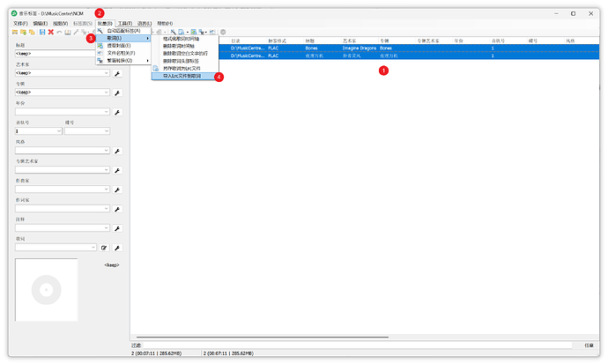Open the 视图(V) menu
Screen dimensions: 608x364
(x=60, y=24)
